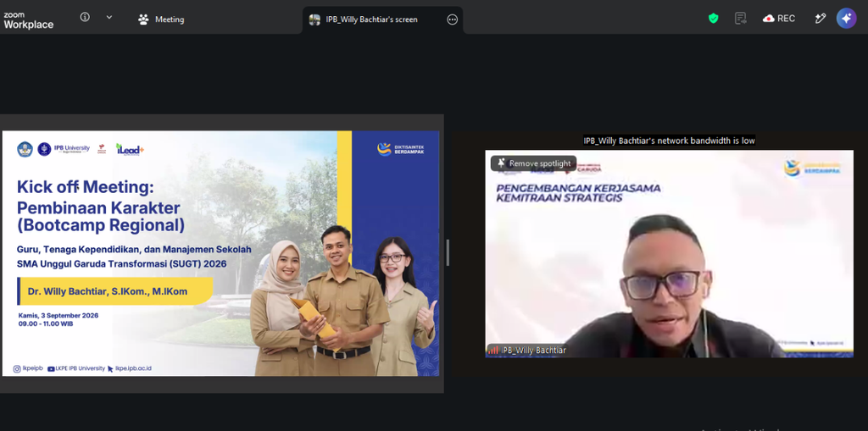Click Remove spotlight button
The width and height of the screenshot is (868, 431).
pyautogui.click(x=534, y=163)
